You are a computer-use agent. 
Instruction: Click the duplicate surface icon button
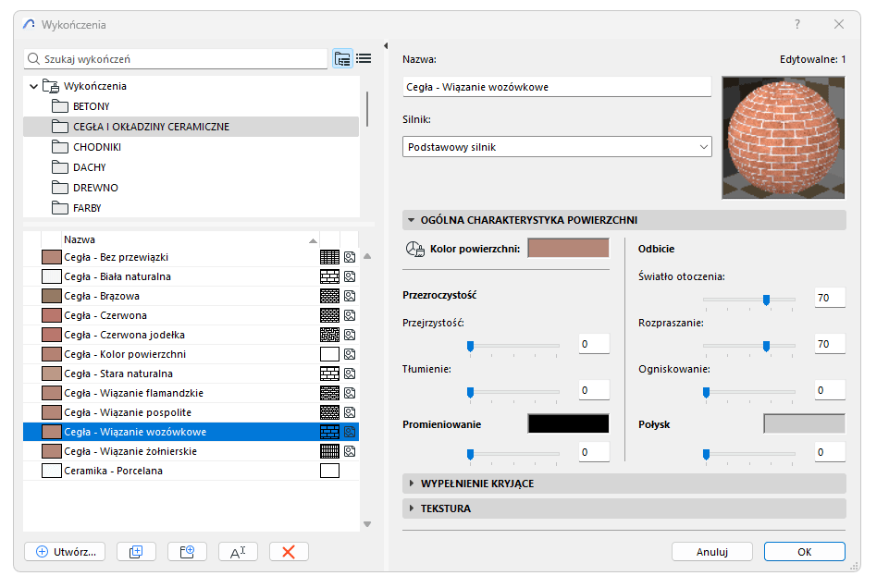pos(136,552)
